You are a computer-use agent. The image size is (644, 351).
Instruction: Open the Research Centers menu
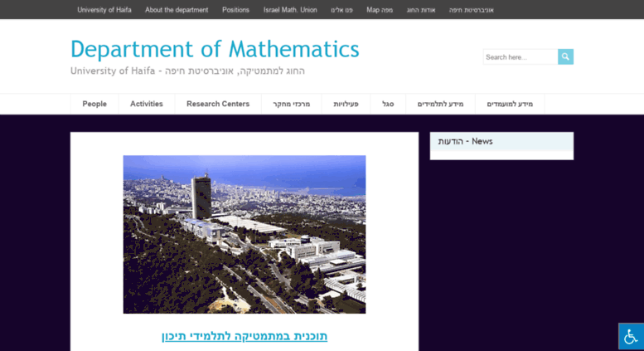(x=218, y=104)
